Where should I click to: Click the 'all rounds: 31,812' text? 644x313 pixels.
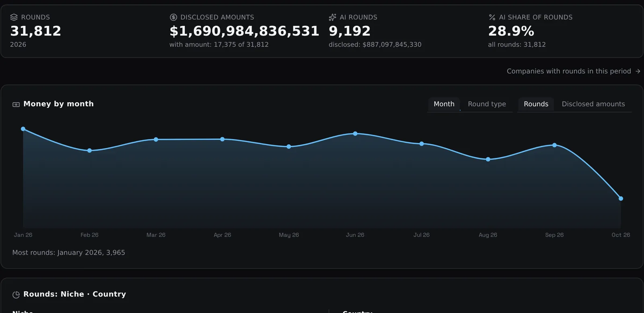coord(517,45)
